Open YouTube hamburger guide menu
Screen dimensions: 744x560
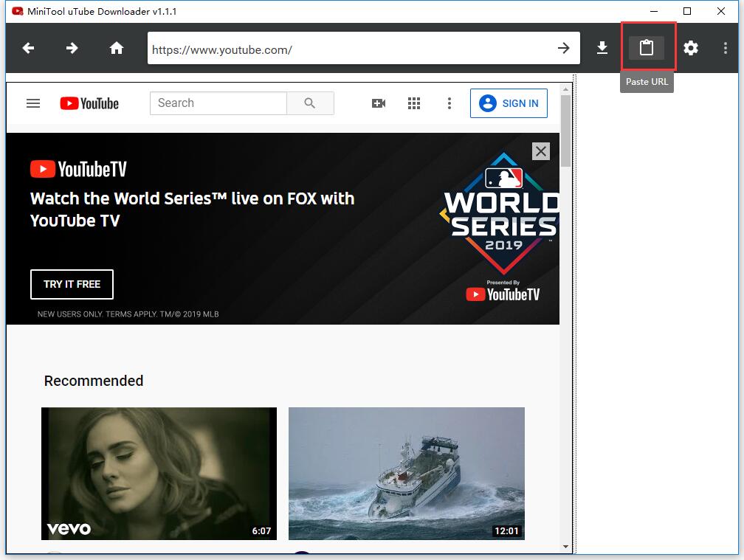pos(33,103)
